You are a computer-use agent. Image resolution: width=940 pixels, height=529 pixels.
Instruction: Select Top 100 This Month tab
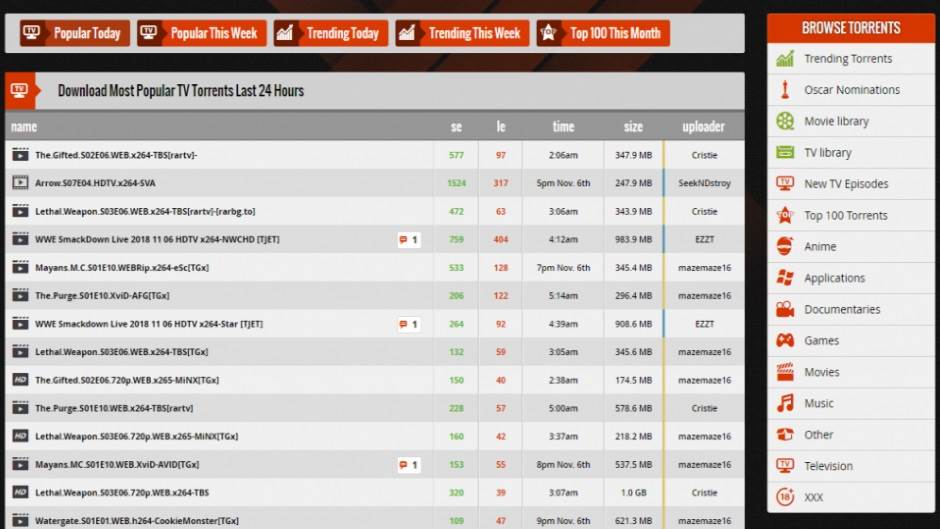[603, 33]
